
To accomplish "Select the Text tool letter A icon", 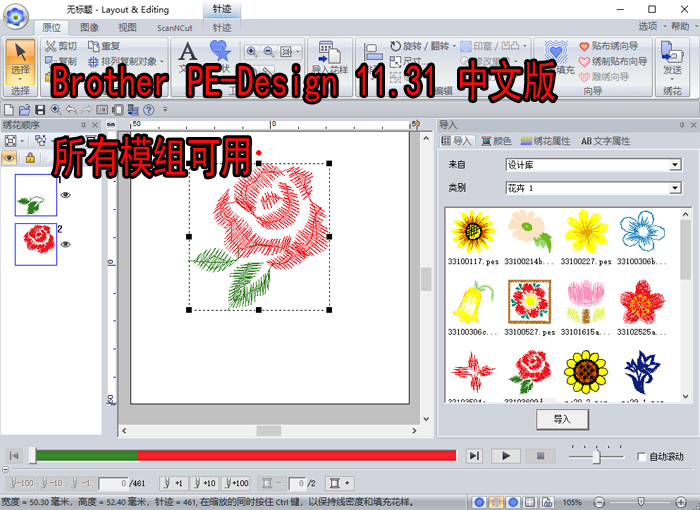I will 187,51.
